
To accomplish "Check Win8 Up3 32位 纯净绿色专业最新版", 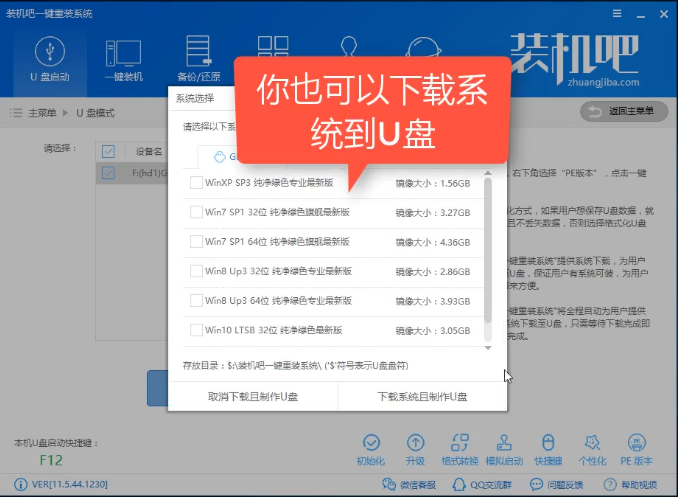I will 196,271.
